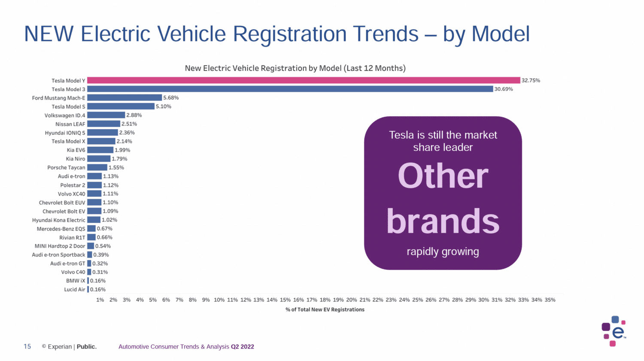The height and width of the screenshot is (361, 644).
Task: Click the '1%' x-axis tick label
Action: [100, 300]
